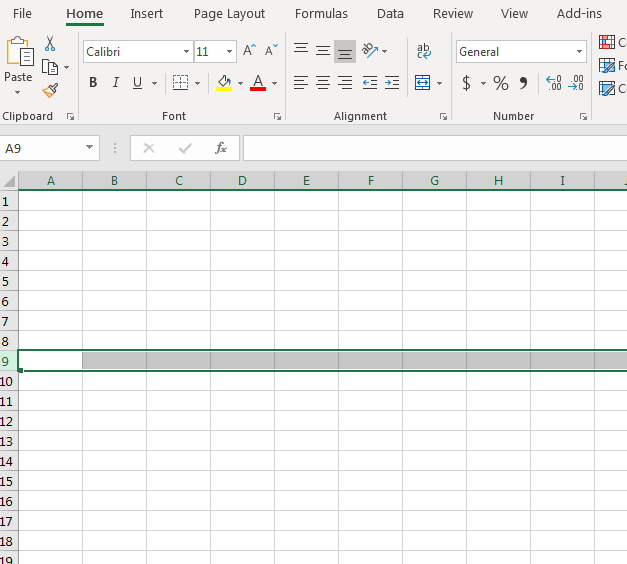Switch to the Insert tab
This screenshot has height=564, width=627.
pyautogui.click(x=146, y=14)
